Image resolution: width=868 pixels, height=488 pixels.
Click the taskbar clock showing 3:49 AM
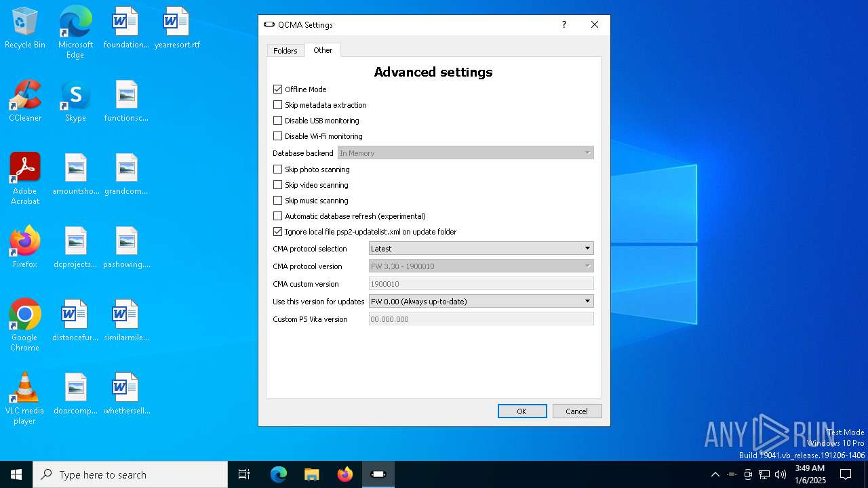pos(810,474)
